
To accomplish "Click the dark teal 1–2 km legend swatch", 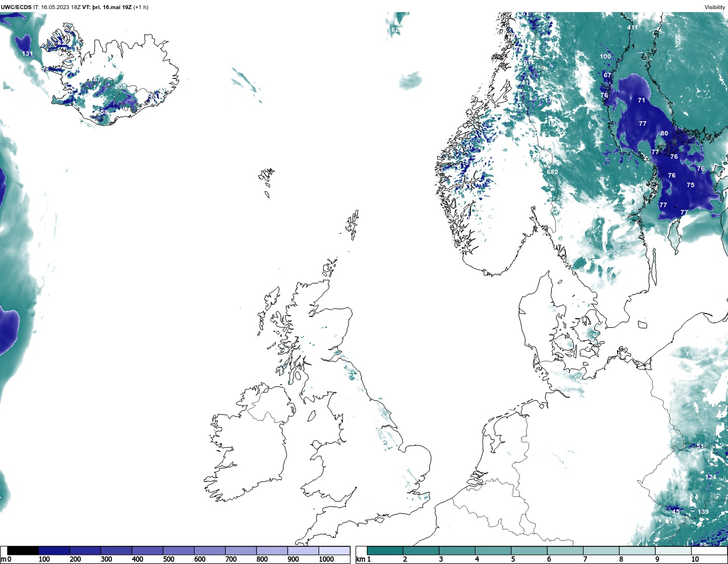I will (385, 550).
